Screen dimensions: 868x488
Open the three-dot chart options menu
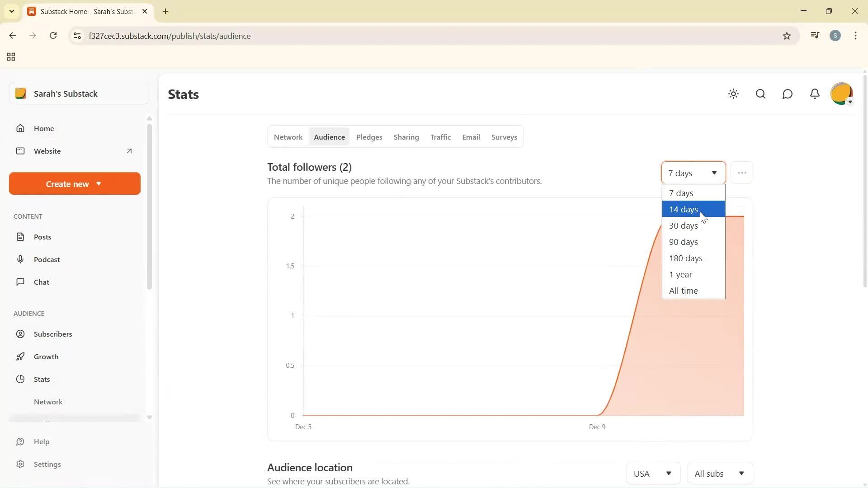[x=742, y=173]
